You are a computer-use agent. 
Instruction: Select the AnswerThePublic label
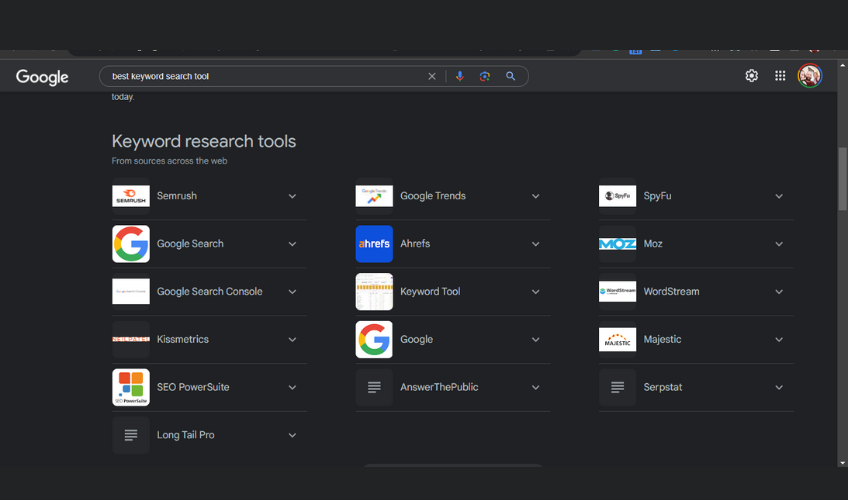(x=439, y=387)
